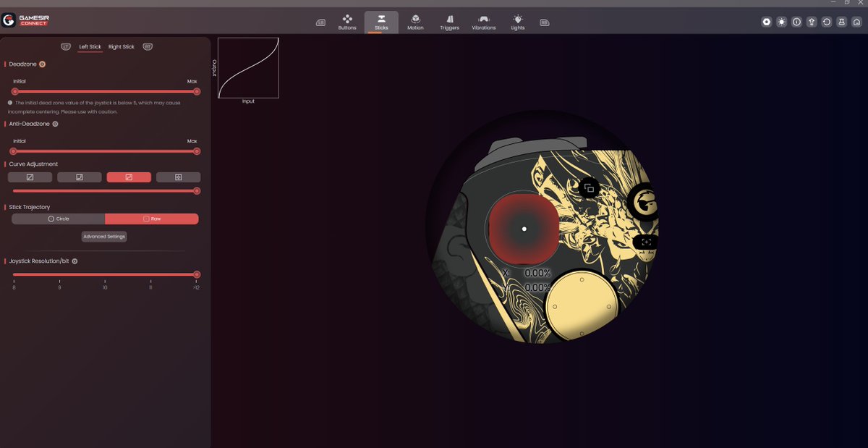Click the Curve Adjustment slider handle
Image resolution: width=868 pixels, height=448 pixels.
197,191
